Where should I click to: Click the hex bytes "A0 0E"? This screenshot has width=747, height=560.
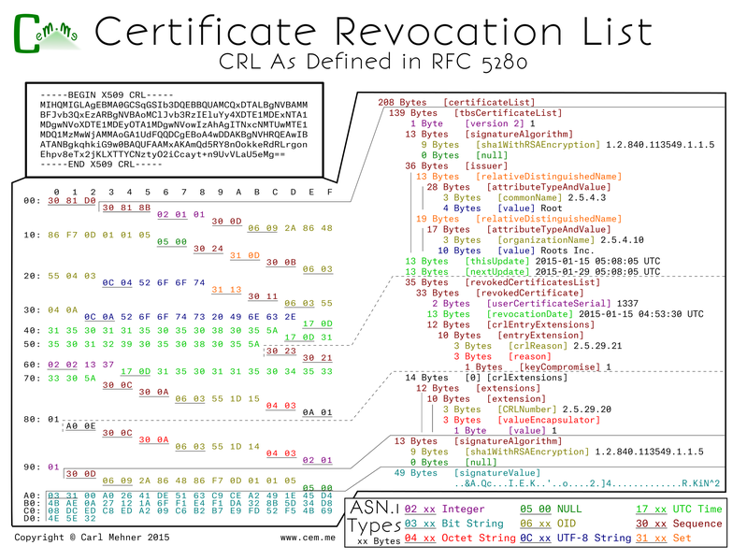pyautogui.click(x=80, y=426)
